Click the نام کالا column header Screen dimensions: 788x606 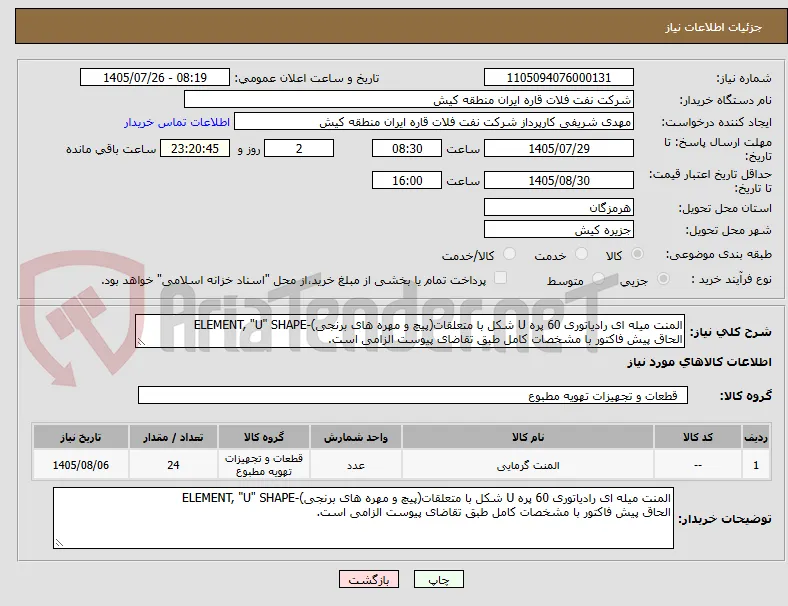click(x=528, y=437)
